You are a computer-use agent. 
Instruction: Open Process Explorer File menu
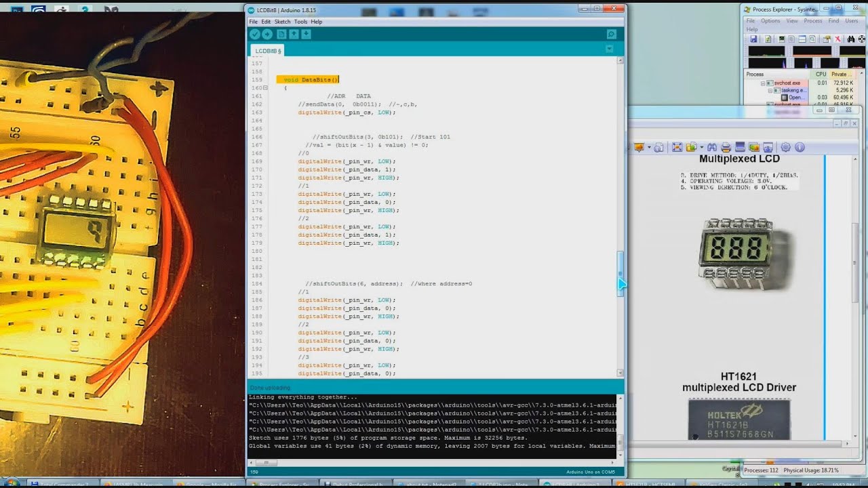[x=751, y=21]
